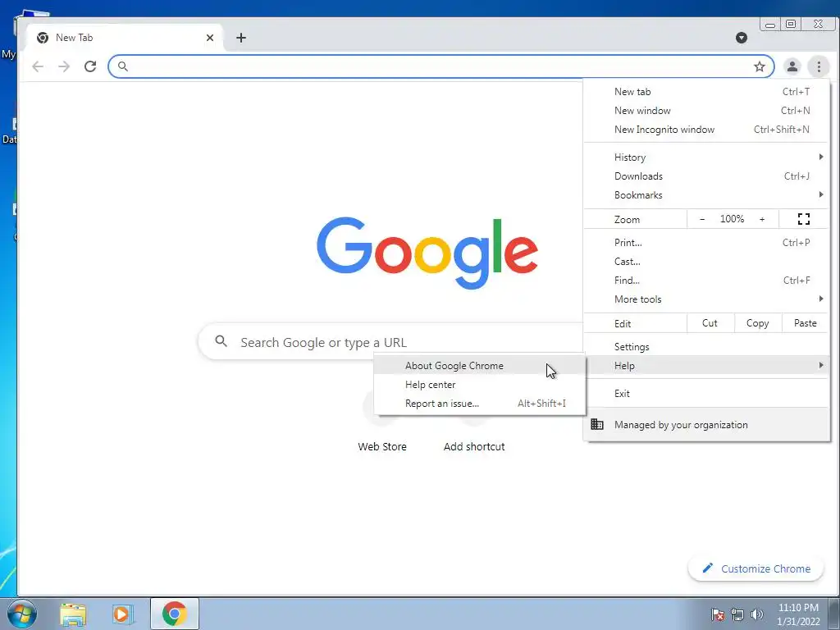Viewport: 840px width, 630px height.
Task: Select Find... menu item
Action: tap(706, 281)
